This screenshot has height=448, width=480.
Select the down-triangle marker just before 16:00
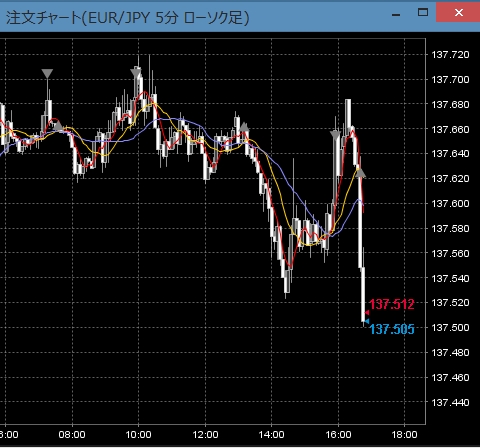tap(335, 135)
